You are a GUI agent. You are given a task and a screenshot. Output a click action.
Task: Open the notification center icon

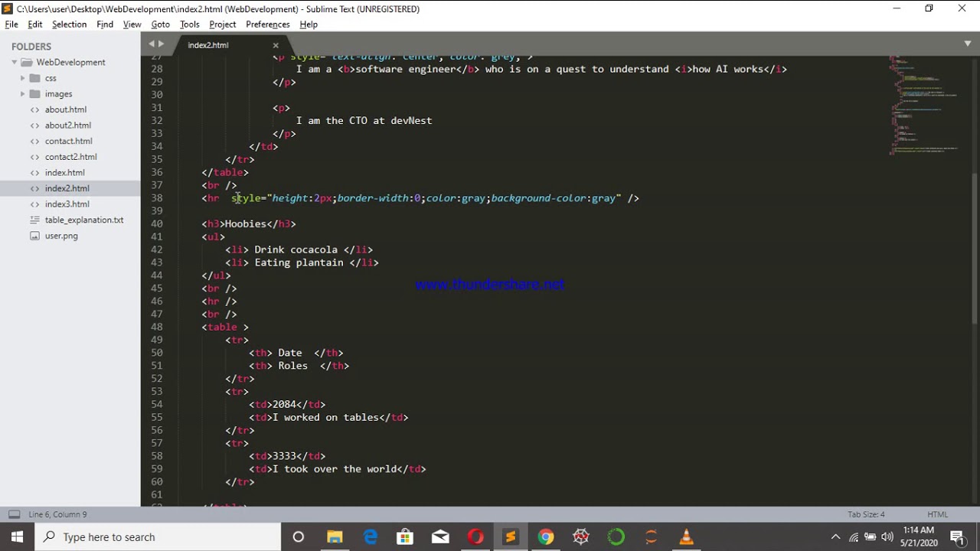tap(957, 537)
